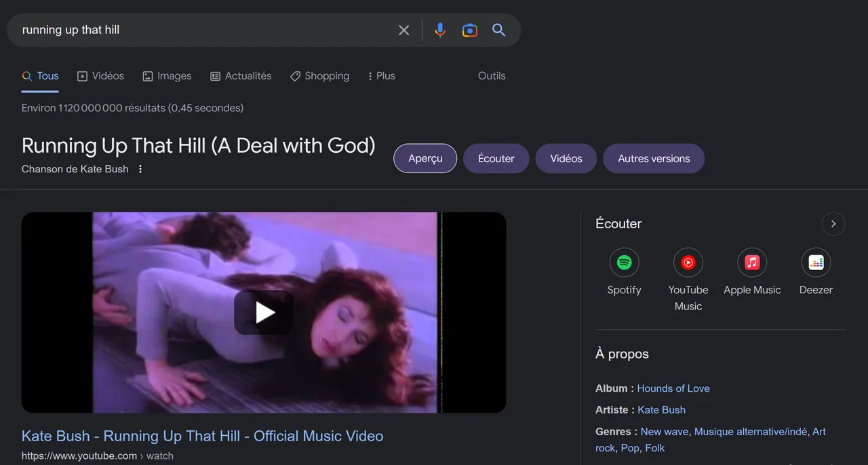868x465 pixels.
Task: Open the Spotify listening option
Action: point(624,272)
